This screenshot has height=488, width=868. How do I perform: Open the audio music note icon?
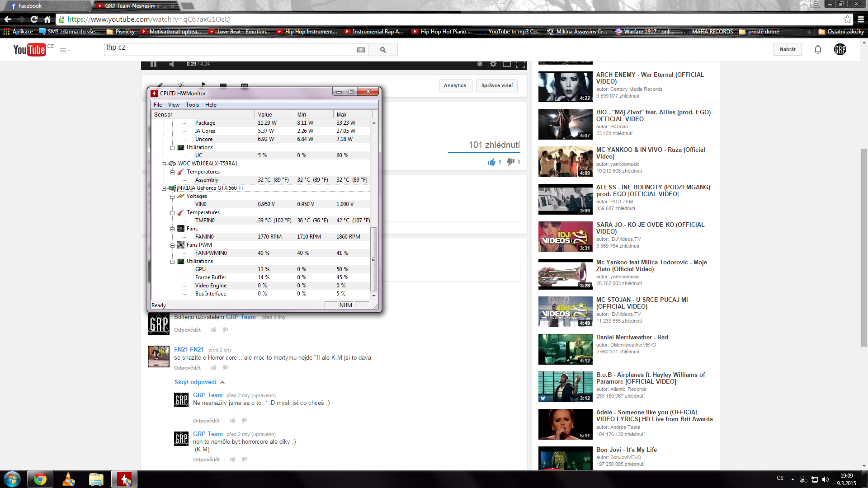pyautogui.click(x=203, y=84)
